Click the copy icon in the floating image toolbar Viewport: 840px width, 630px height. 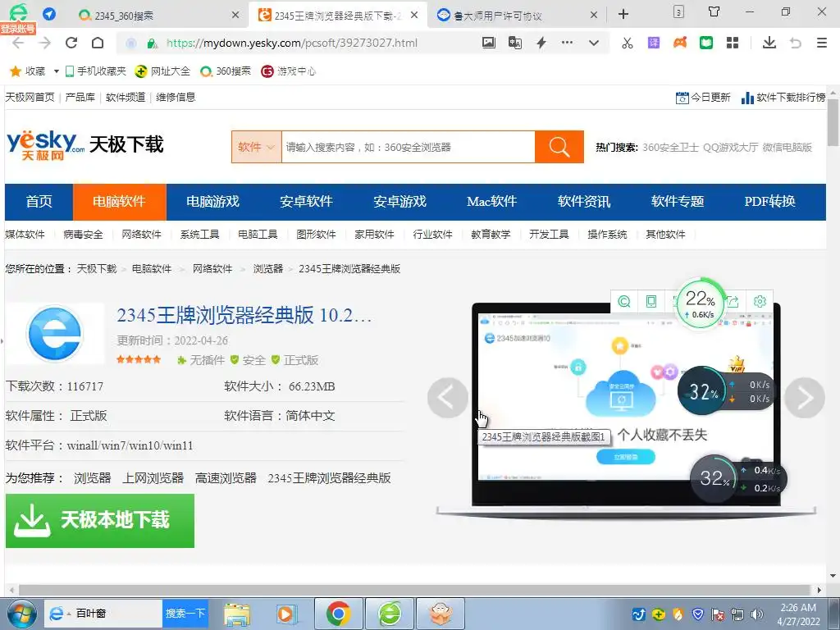(x=651, y=302)
